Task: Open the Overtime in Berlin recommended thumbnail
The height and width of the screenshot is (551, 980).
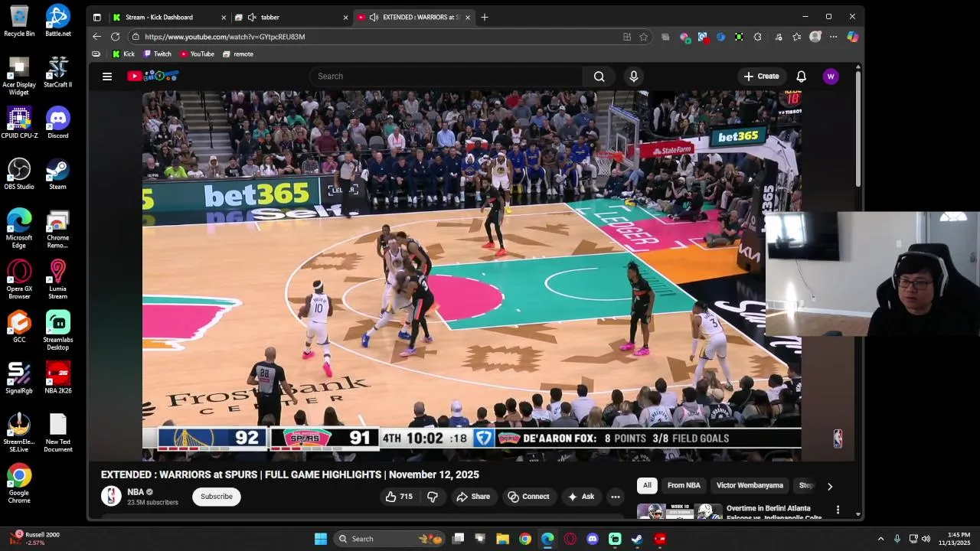Action: point(679,511)
